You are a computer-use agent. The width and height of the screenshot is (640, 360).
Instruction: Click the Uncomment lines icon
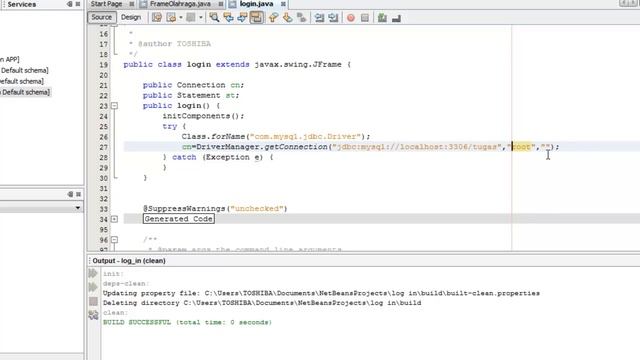click(x=396, y=18)
